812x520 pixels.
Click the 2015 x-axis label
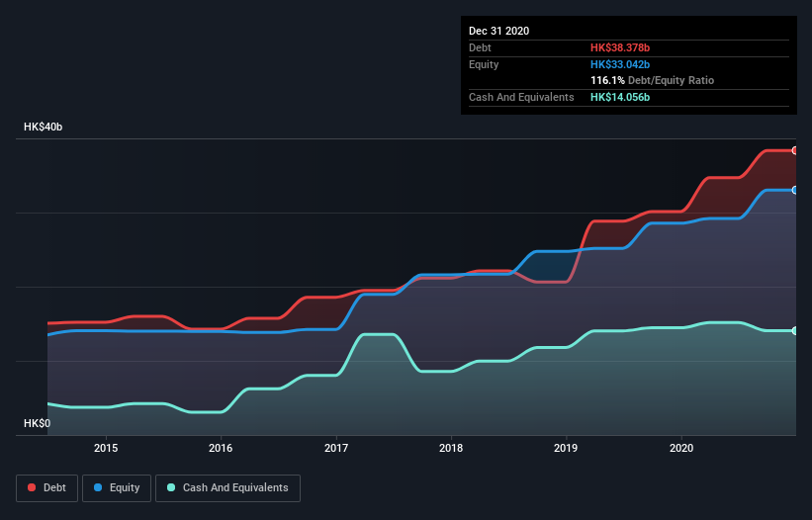click(106, 448)
